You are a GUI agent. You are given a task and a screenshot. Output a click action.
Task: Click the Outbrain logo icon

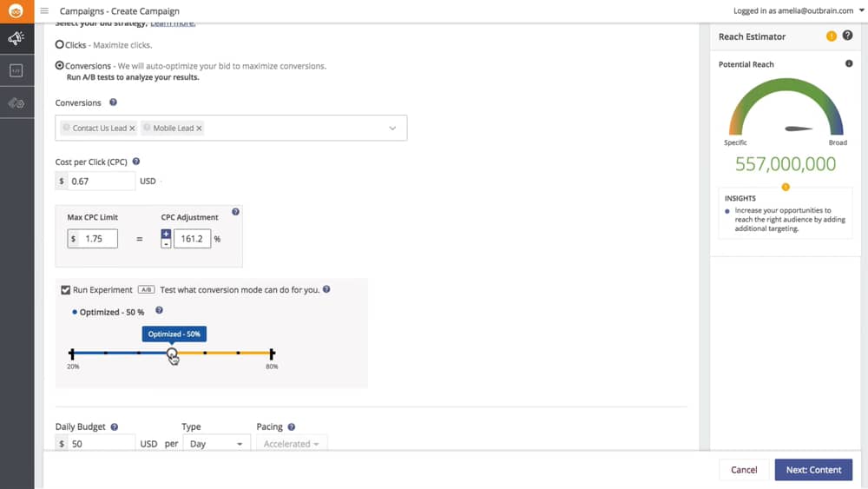(x=16, y=11)
